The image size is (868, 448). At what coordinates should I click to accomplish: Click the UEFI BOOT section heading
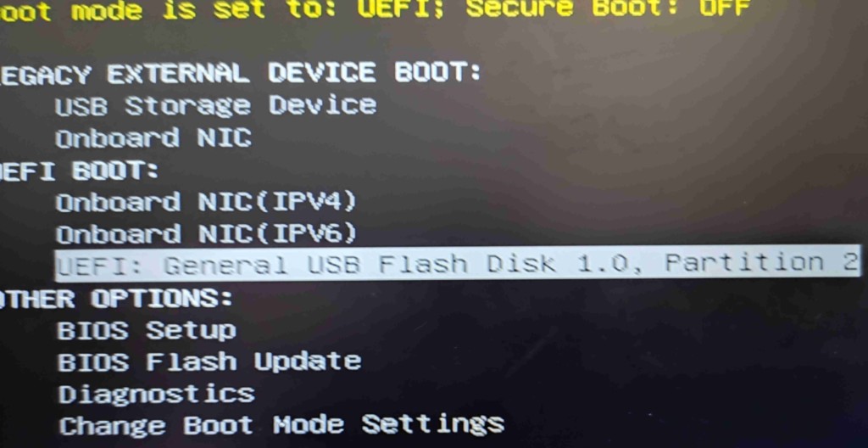coord(79,171)
